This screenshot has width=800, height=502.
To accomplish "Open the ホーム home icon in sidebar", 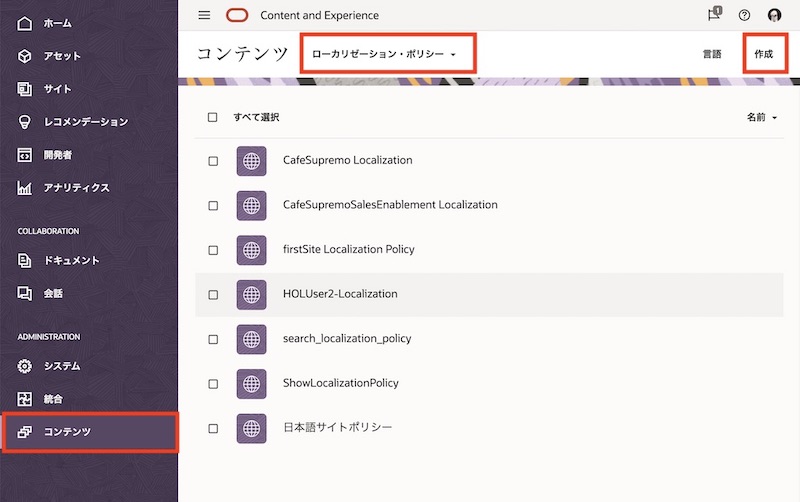I will (24, 23).
